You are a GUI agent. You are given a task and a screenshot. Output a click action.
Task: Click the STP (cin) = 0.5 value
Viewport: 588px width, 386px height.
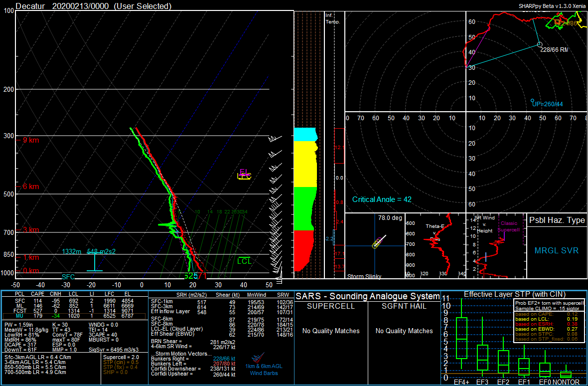[121, 362]
